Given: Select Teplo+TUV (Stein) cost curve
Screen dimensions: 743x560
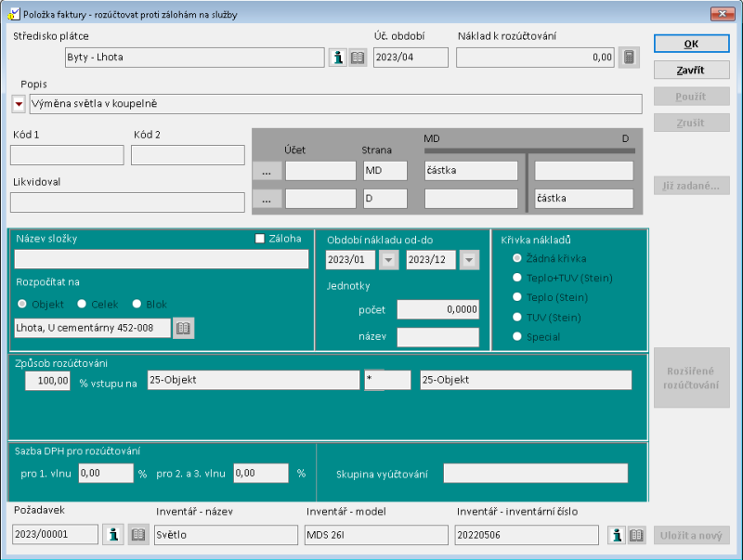Looking at the screenshot, I should 518,278.
